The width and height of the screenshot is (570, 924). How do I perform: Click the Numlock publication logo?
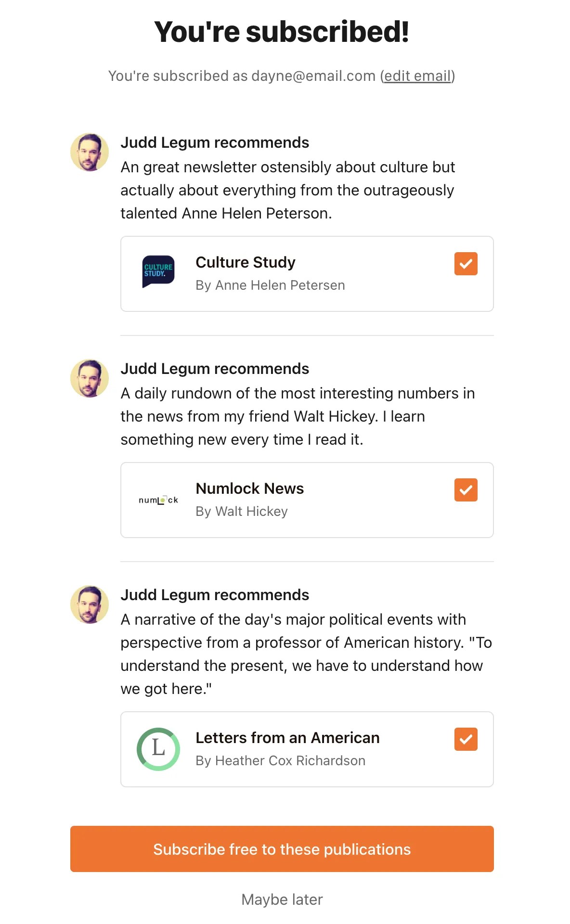(158, 500)
